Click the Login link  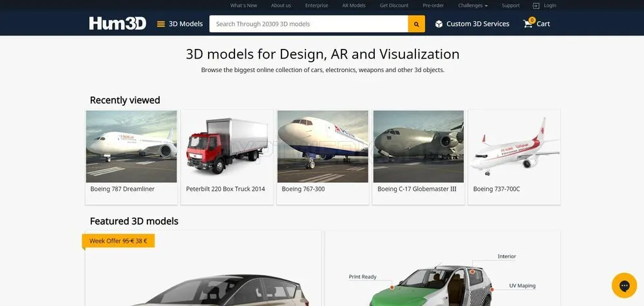(x=550, y=6)
